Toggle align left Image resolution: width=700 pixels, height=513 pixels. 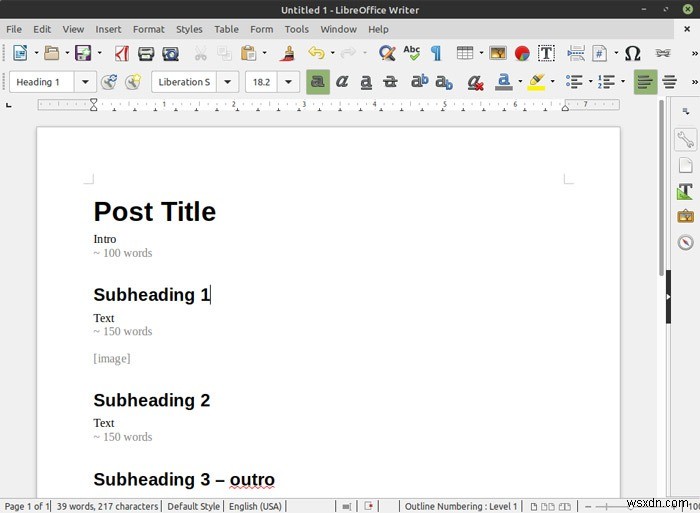646,82
